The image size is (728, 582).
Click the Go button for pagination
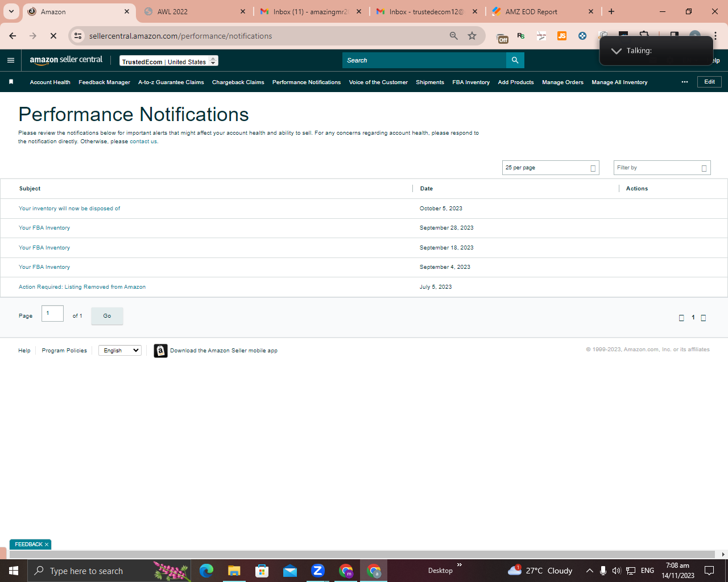[x=107, y=316]
